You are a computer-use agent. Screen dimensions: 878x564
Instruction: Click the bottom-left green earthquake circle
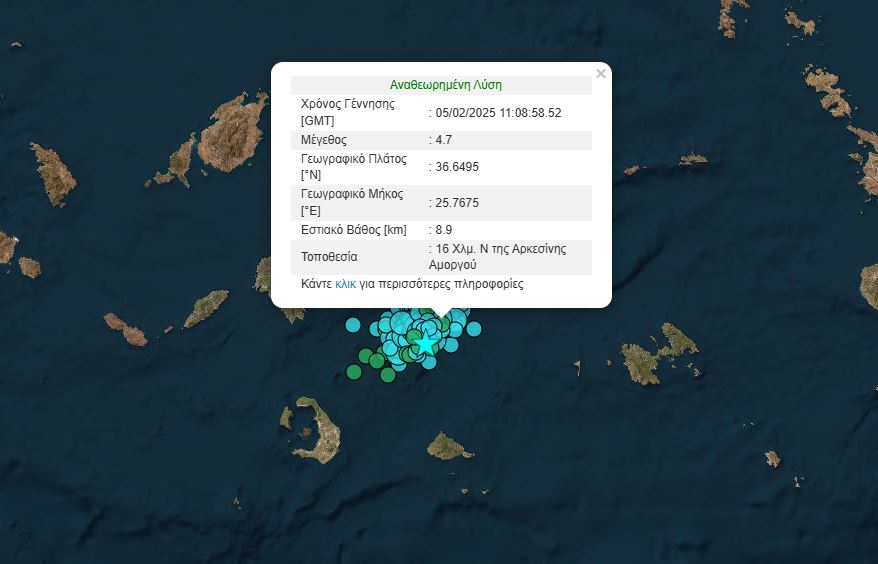[353, 372]
